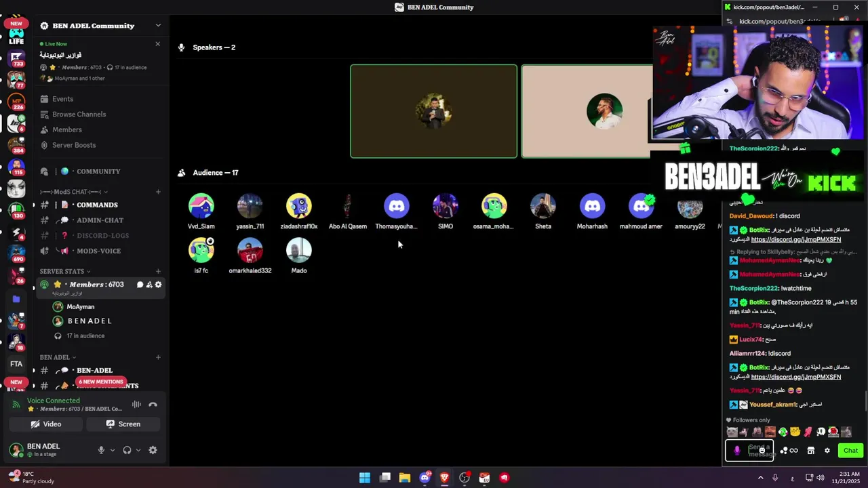Image resolution: width=868 pixels, height=488 pixels.
Task: Select the first speaker tile with green outline
Action: tap(433, 111)
